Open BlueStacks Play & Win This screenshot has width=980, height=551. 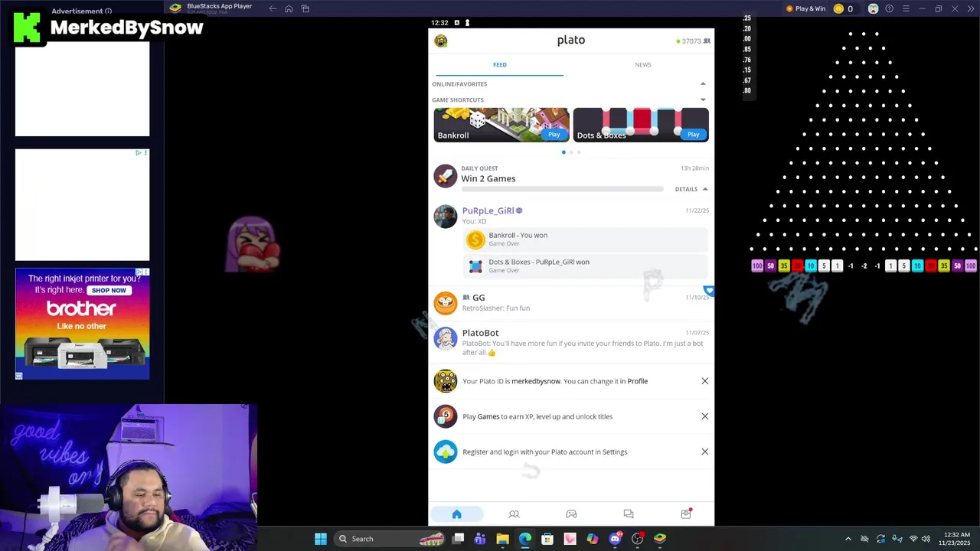(x=805, y=8)
